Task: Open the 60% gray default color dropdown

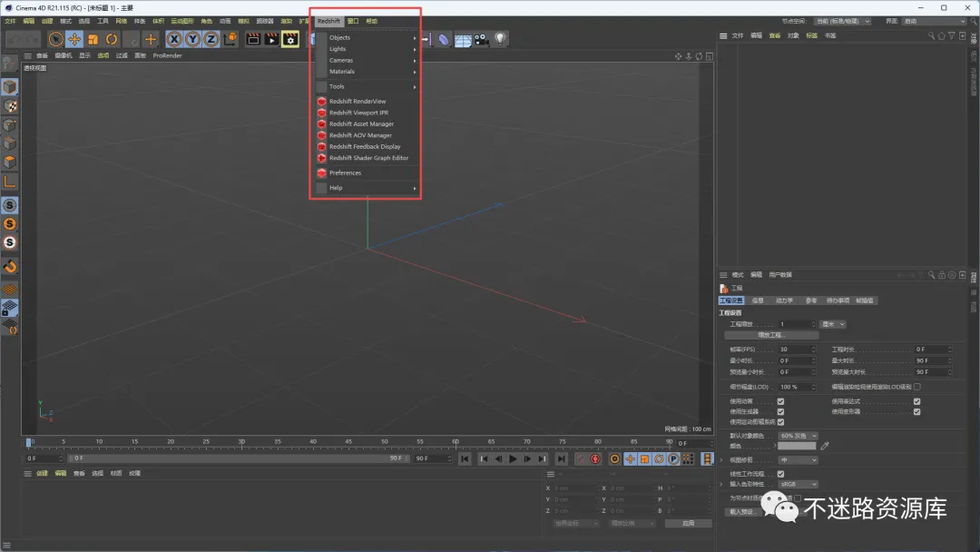Action: pyautogui.click(x=799, y=436)
